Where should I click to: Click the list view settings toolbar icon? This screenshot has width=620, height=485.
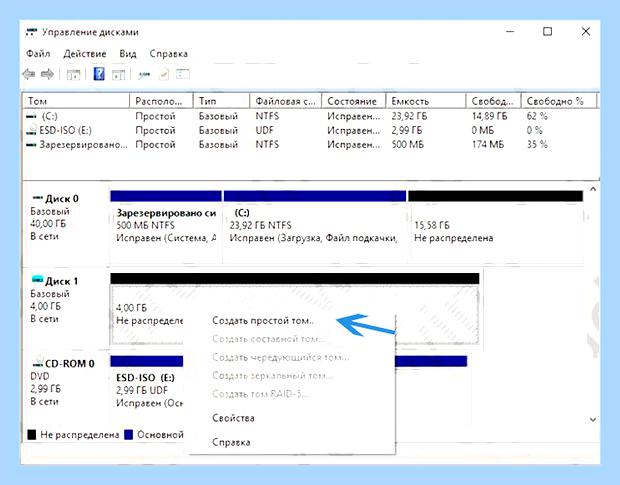point(183,74)
